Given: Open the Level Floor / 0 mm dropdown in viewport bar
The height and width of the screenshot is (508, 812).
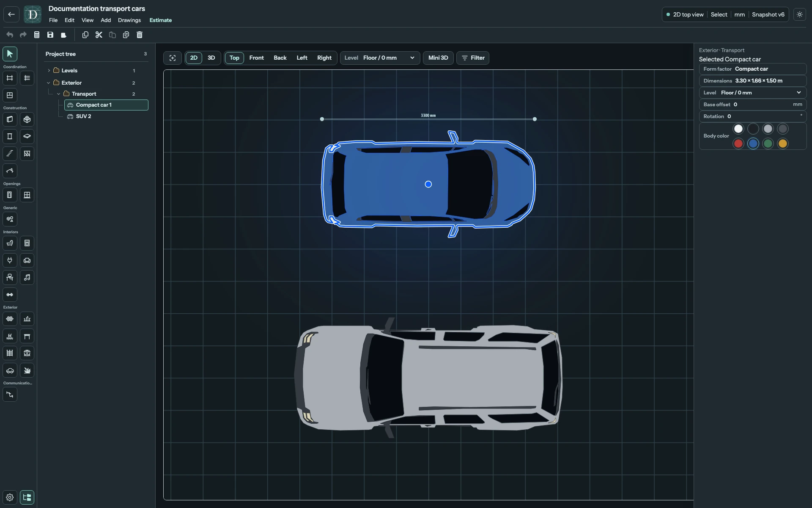Looking at the screenshot, I should tap(380, 58).
